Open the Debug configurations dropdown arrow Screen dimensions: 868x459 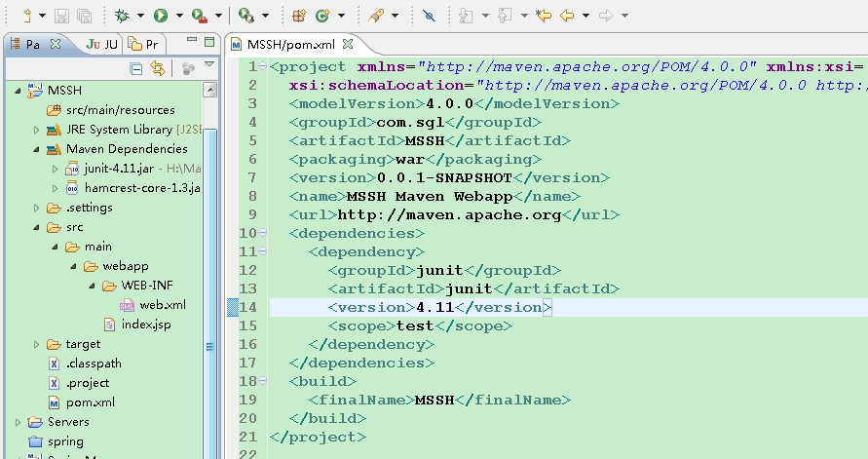coord(140,16)
